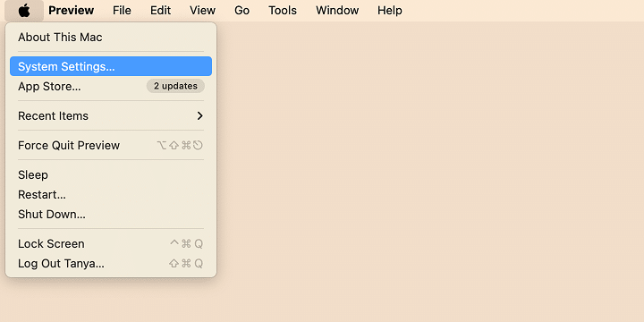Open the Window menu
Viewport: 644px width, 322px height.
coord(337,10)
